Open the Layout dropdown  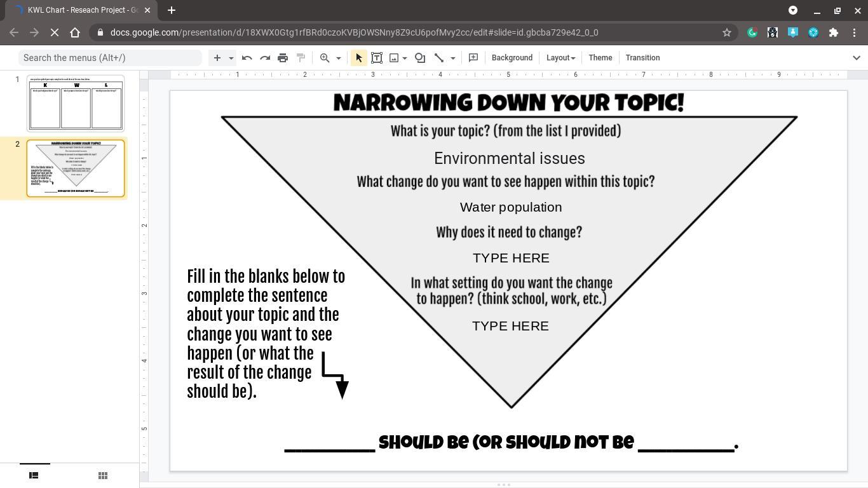click(560, 58)
